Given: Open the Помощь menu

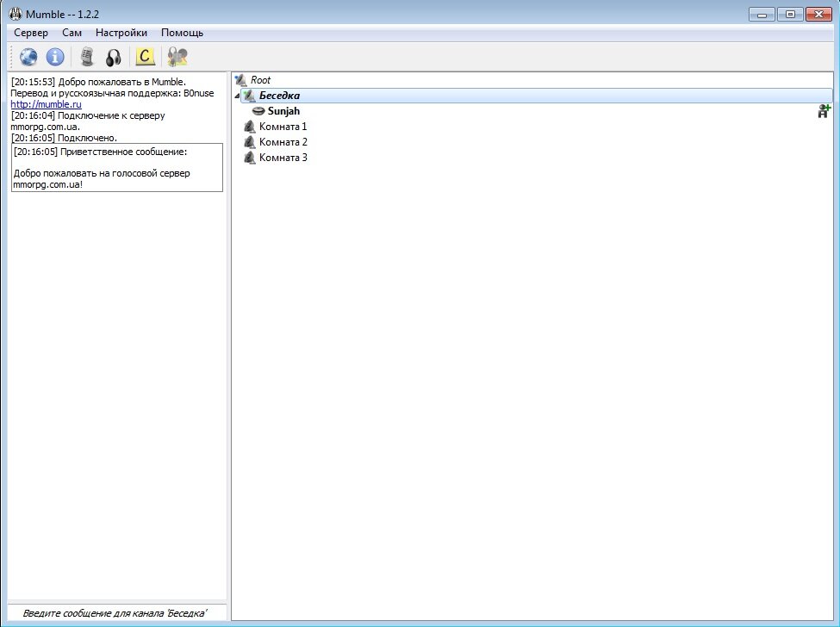Looking at the screenshot, I should (x=182, y=33).
